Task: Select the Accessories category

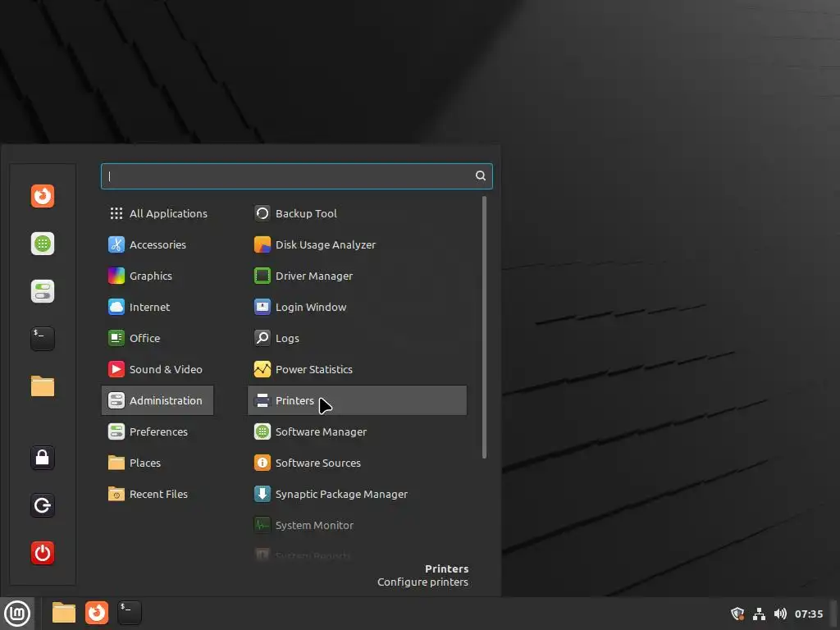Action: tap(157, 244)
